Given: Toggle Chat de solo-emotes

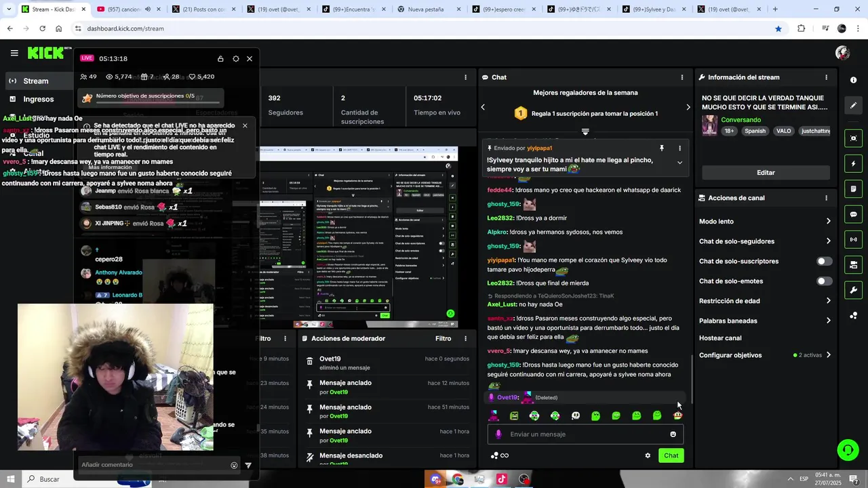Looking at the screenshot, I should tap(825, 281).
